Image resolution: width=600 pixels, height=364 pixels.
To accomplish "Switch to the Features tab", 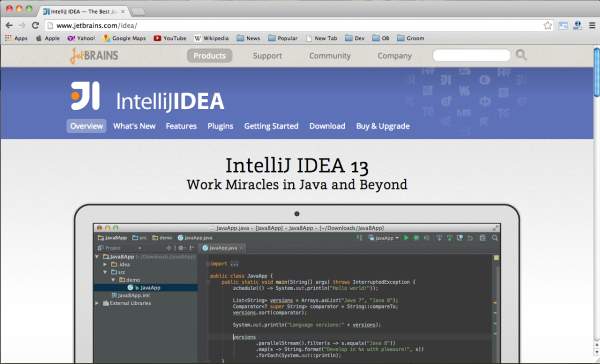I will point(181,126).
